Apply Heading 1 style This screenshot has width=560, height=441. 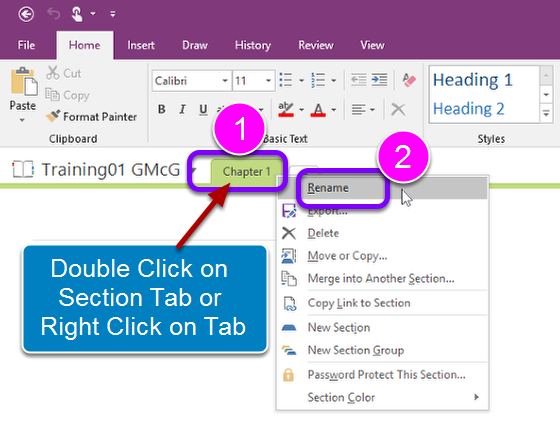[472, 80]
